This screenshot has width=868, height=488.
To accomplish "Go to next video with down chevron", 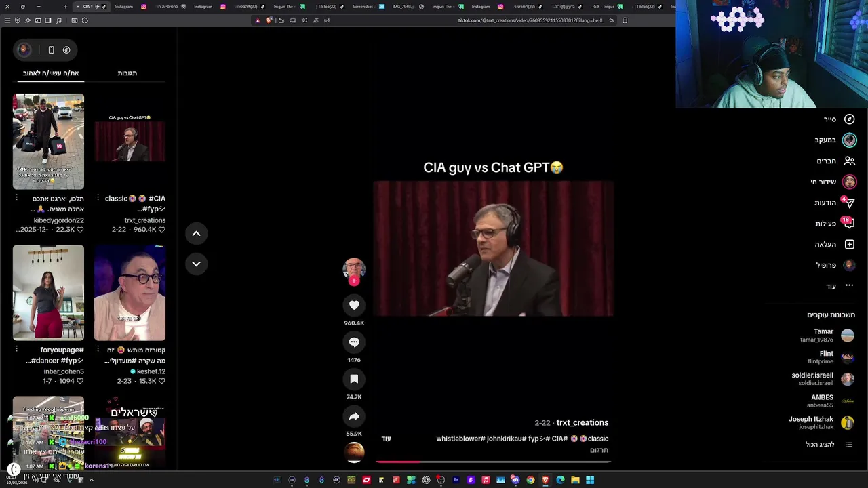I will (196, 264).
